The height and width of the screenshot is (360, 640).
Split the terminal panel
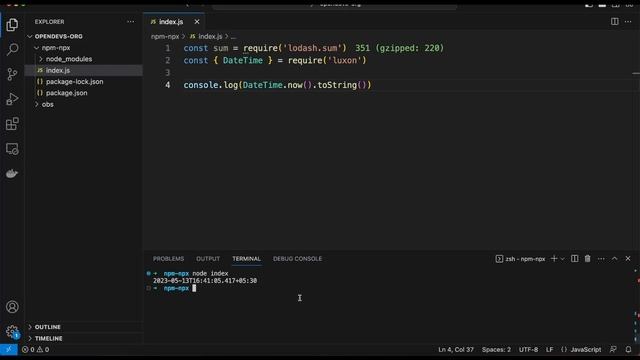pos(574,258)
